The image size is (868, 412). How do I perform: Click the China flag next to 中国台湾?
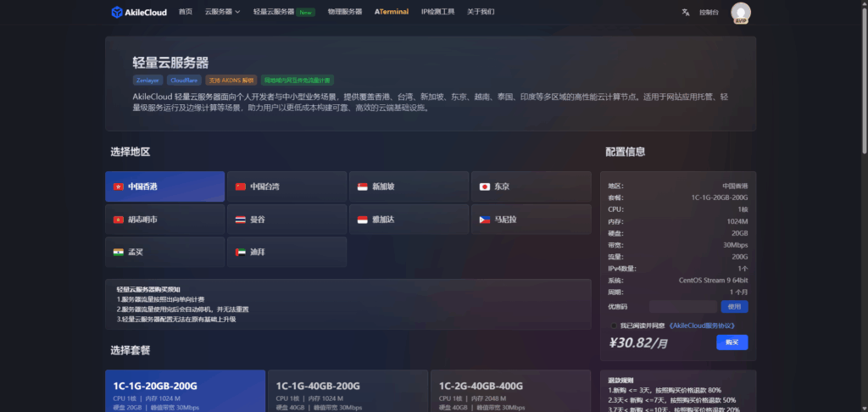tap(240, 187)
